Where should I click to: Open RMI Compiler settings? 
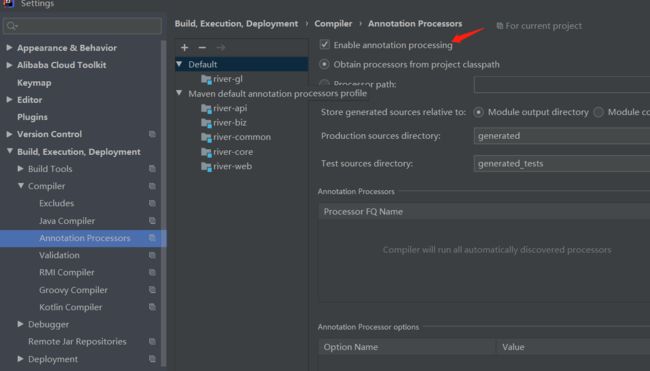click(x=66, y=273)
